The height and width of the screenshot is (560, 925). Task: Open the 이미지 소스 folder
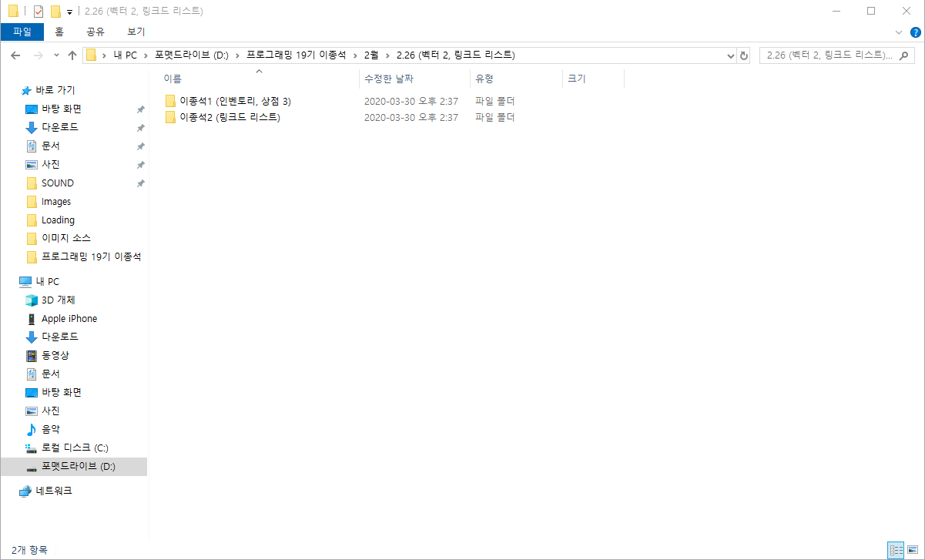pyautogui.click(x=65, y=238)
